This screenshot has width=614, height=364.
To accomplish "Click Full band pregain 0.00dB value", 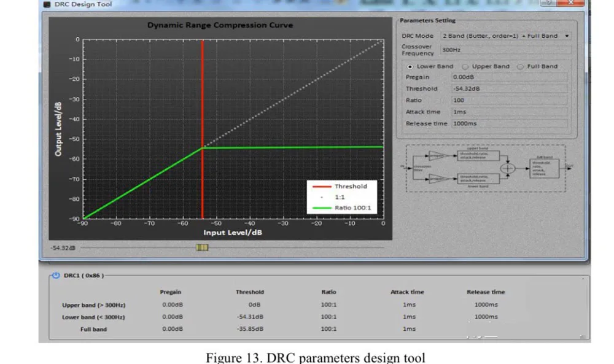I will point(173,329).
